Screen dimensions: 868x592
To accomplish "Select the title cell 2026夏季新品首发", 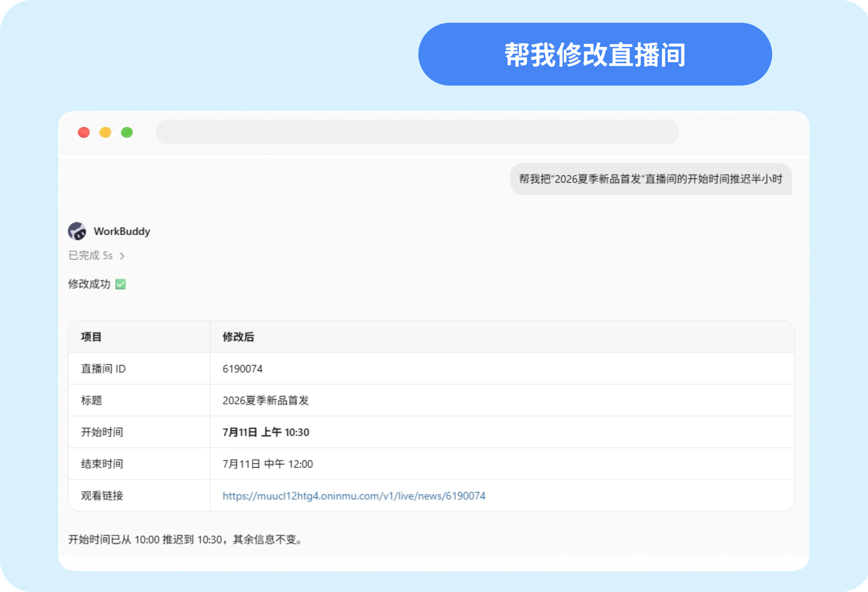I will tap(266, 400).
